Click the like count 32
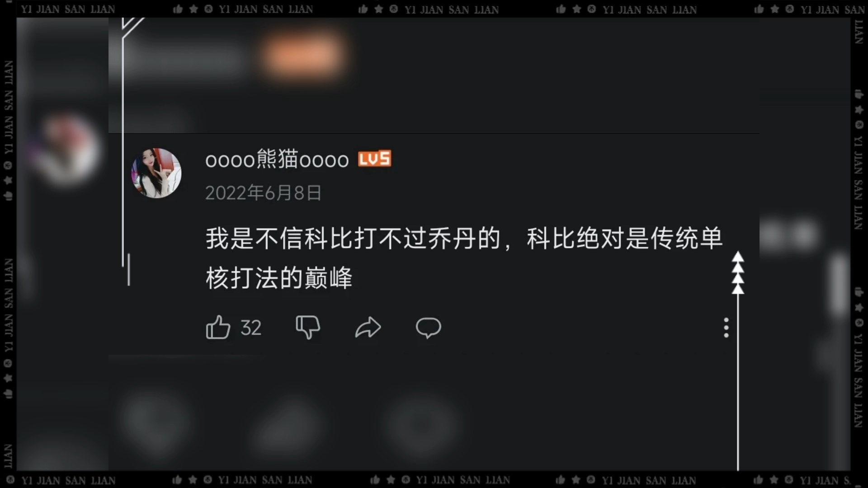The height and width of the screenshot is (488, 868). 251,328
